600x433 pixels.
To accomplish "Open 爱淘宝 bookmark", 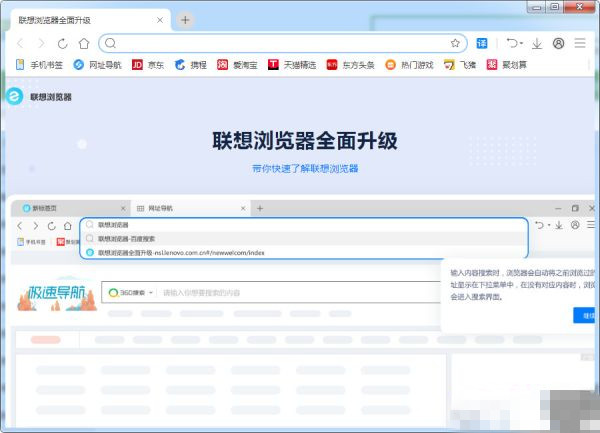I will pos(237,65).
